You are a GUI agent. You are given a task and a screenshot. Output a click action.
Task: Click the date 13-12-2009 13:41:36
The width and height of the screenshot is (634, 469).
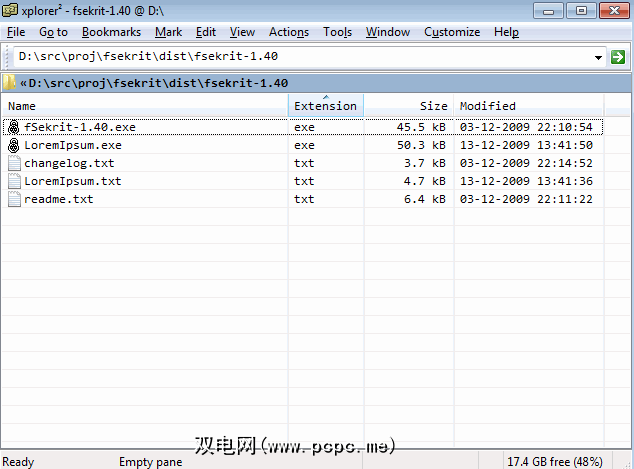pos(526,181)
